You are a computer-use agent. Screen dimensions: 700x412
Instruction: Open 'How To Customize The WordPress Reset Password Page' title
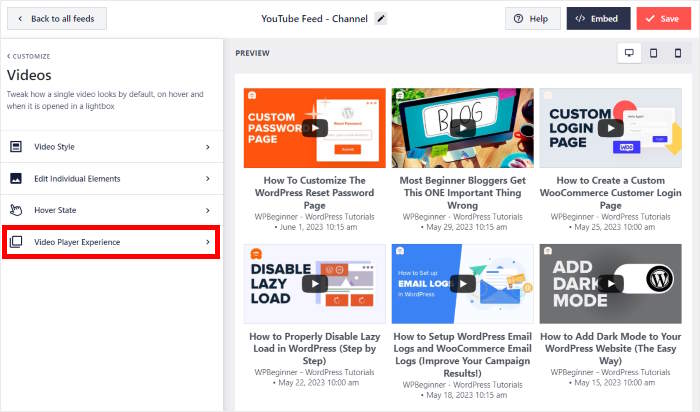[x=315, y=193]
